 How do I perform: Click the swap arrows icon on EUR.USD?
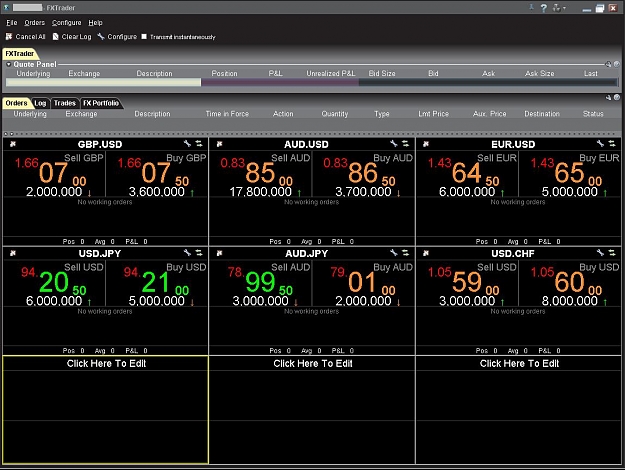(x=612, y=144)
